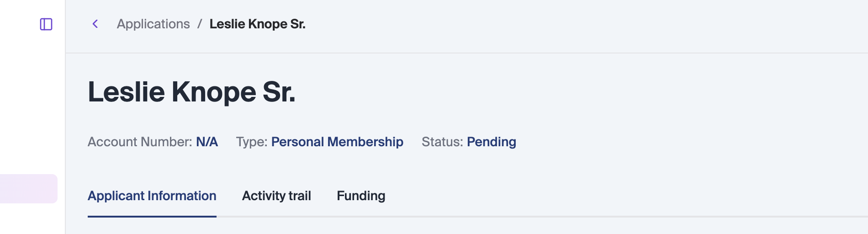Click the Personal Membership type value
The width and height of the screenshot is (868, 234).
337,142
